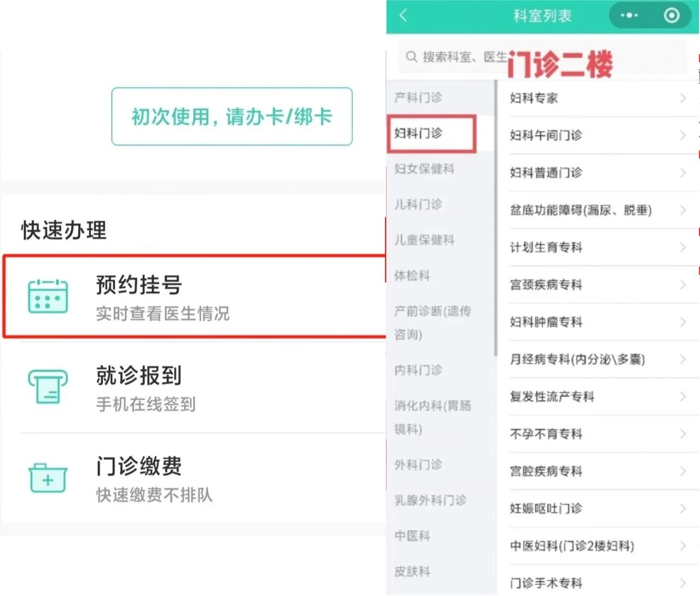Click the 门诊缴费 payment box icon
Image resolution: width=700 pixels, height=596 pixels.
(48, 478)
